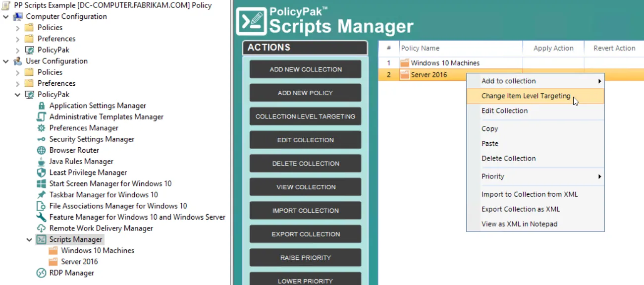Choose Copy in the context menu

[536, 129]
